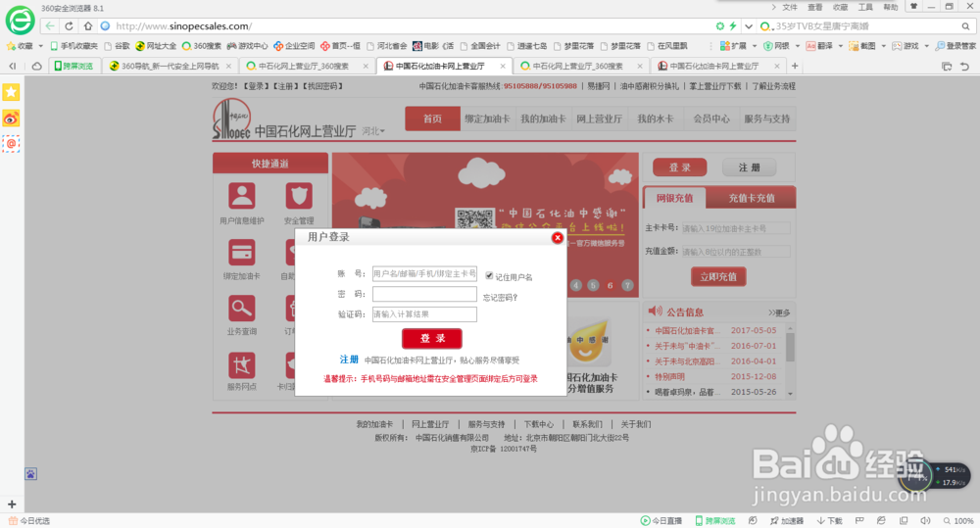
Task: Open 手机收藏夹 bookmark
Action: coord(73,46)
